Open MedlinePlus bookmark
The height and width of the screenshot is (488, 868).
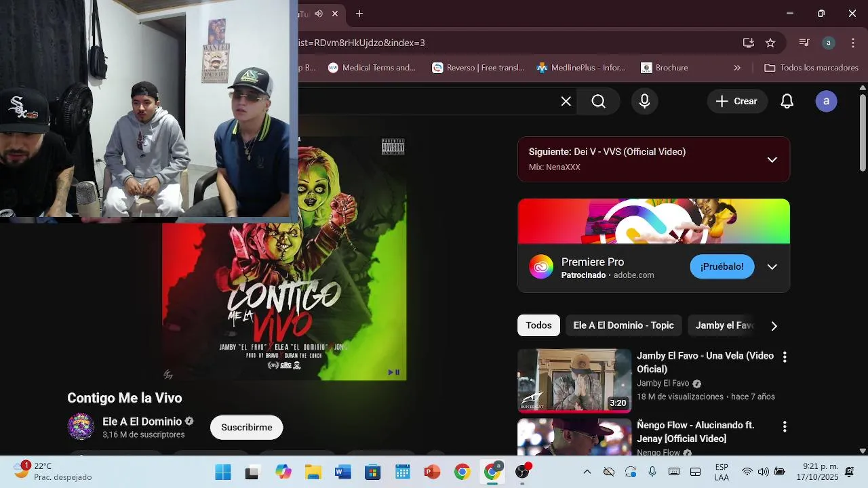(x=581, y=68)
